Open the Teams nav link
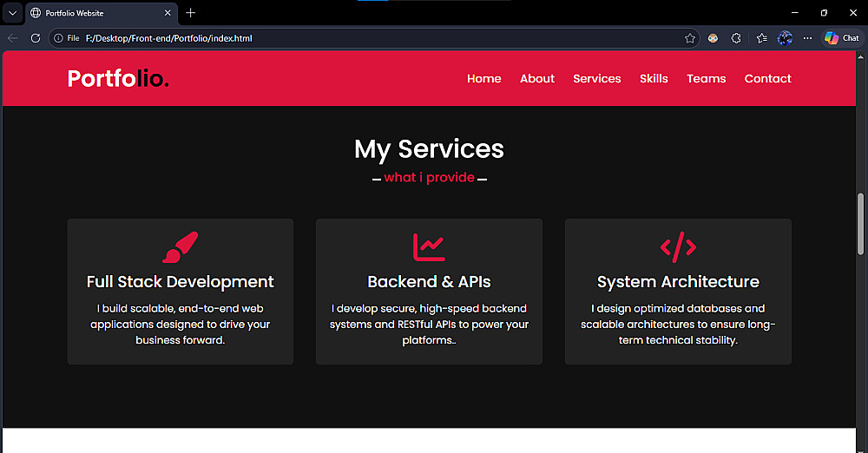The width and height of the screenshot is (868, 453). [706, 79]
